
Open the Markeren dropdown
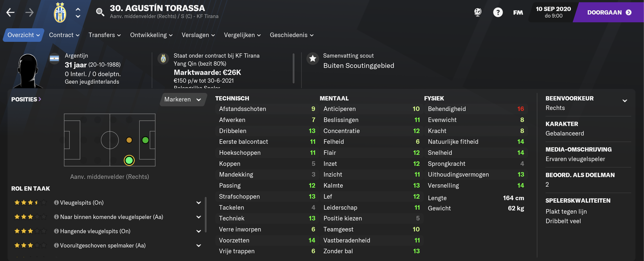click(x=183, y=99)
